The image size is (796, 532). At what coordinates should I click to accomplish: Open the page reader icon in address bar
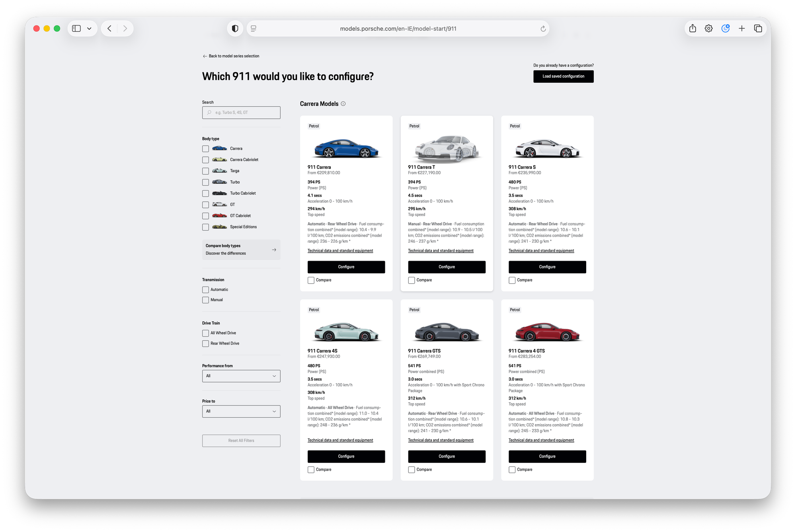coord(254,29)
